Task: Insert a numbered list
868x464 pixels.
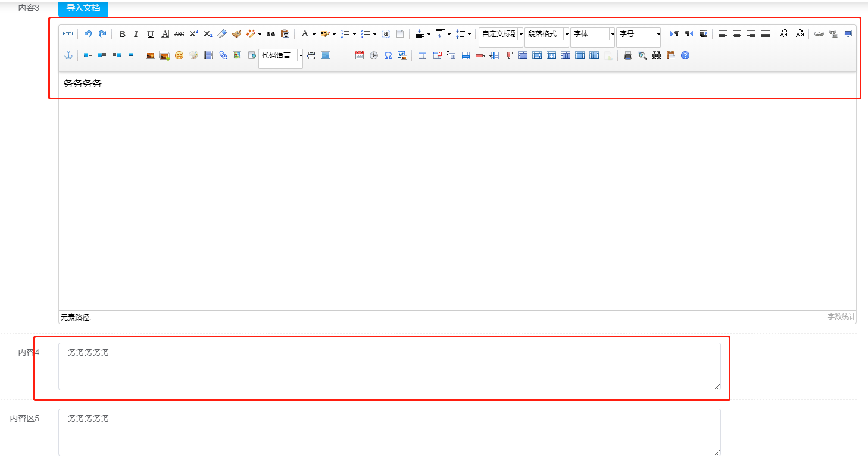Action: (345, 34)
